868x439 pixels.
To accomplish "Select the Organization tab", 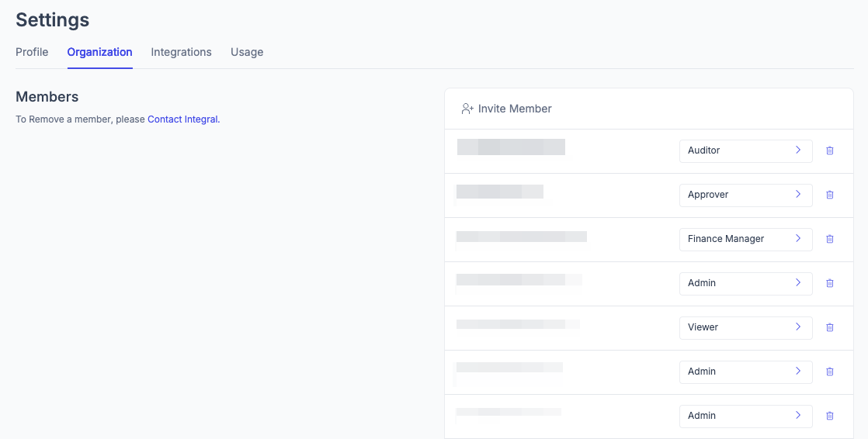I will tap(99, 52).
